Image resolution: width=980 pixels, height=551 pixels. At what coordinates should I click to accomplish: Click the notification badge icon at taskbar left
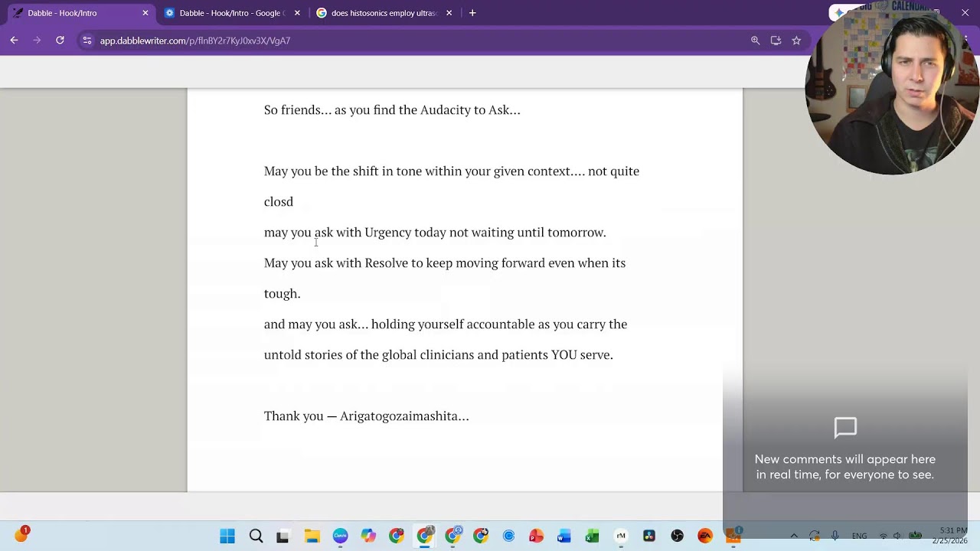click(x=21, y=534)
